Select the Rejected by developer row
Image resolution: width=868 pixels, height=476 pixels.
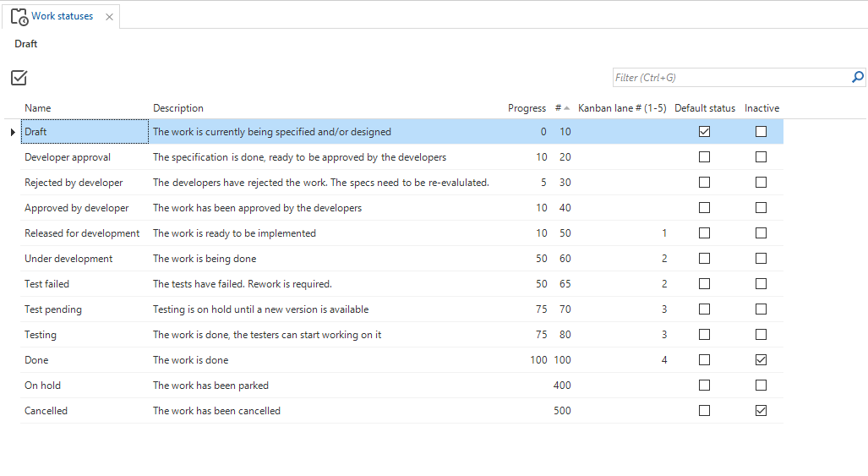(74, 183)
